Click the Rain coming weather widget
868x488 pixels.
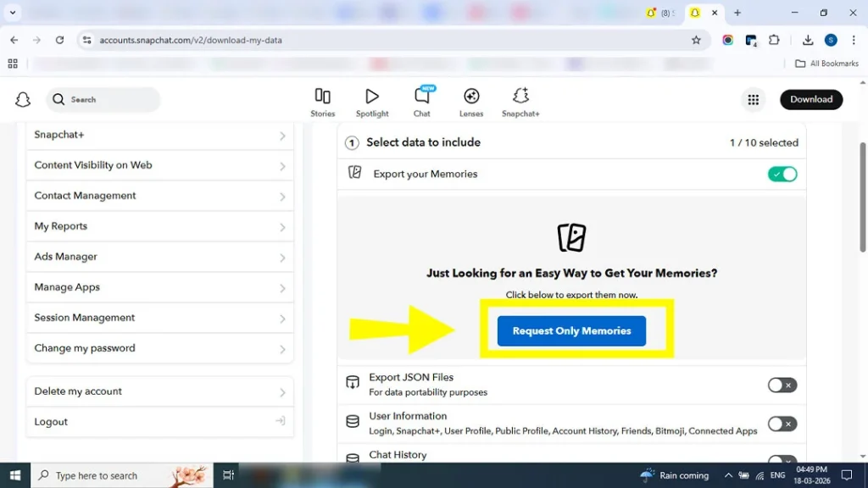674,475
